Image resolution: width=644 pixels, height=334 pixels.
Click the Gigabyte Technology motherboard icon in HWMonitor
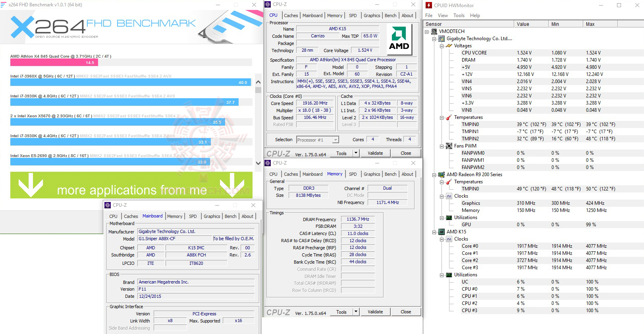point(441,39)
